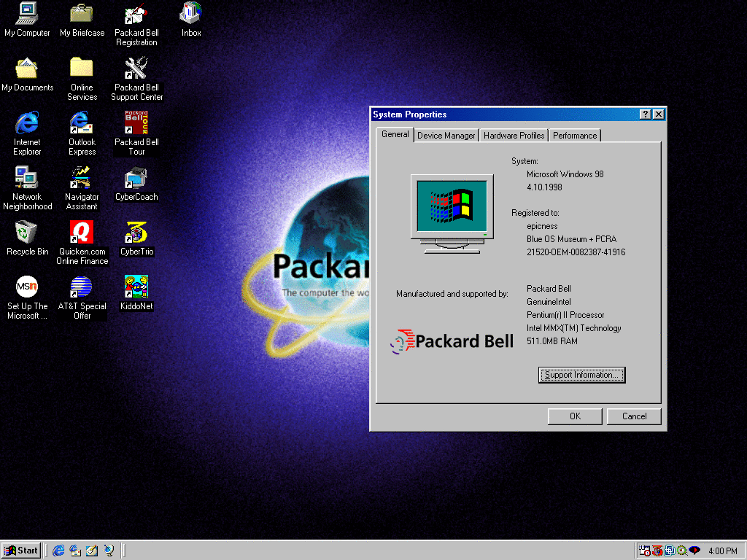This screenshot has height=560, width=747.
Task: Click the taskbar clock showing 4:00 PM
Action: pos(723,551)
